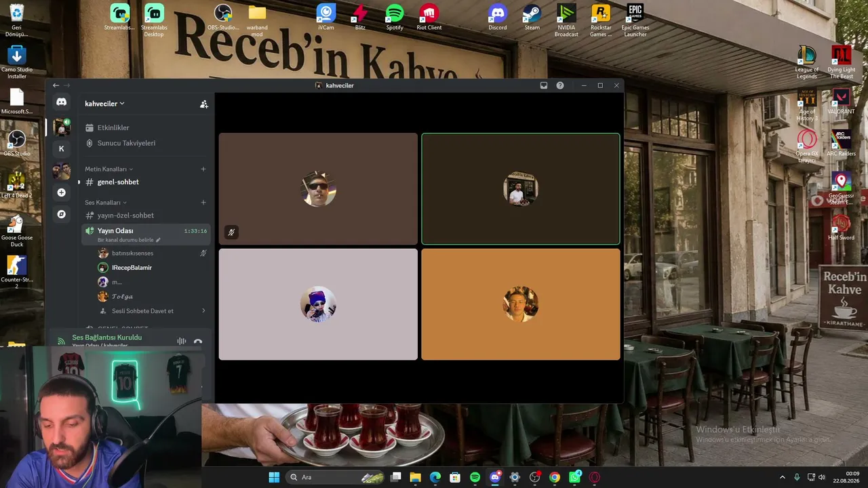Open Sunucu Takviyeleri server boosts

pos(145,143)
